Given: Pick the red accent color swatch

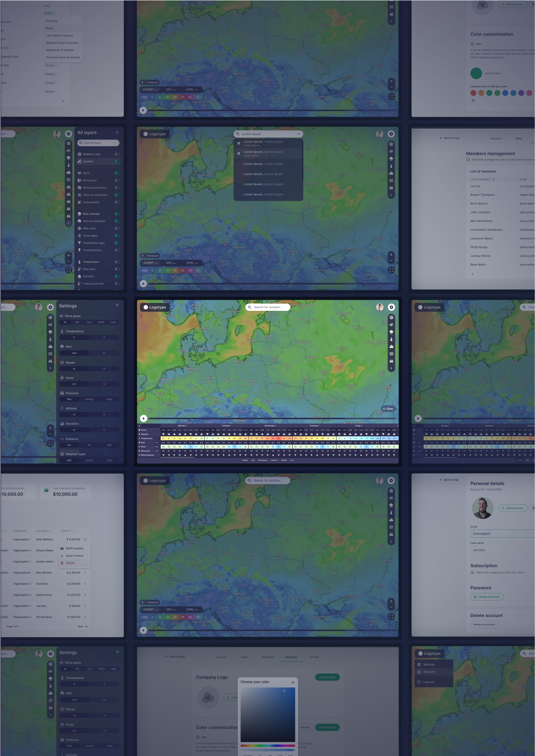Looking at the screenshot, I should (473, 93).
